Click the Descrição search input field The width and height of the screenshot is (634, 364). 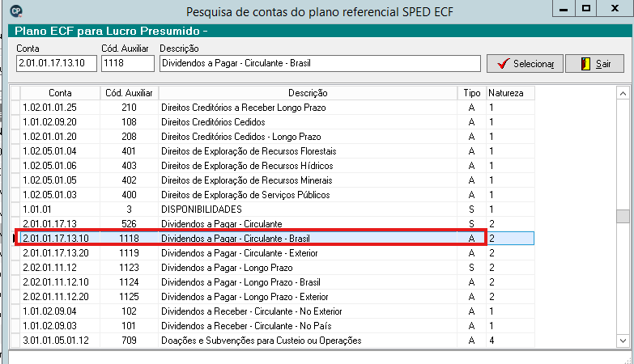pyautogui.click(x=320, y=63)
